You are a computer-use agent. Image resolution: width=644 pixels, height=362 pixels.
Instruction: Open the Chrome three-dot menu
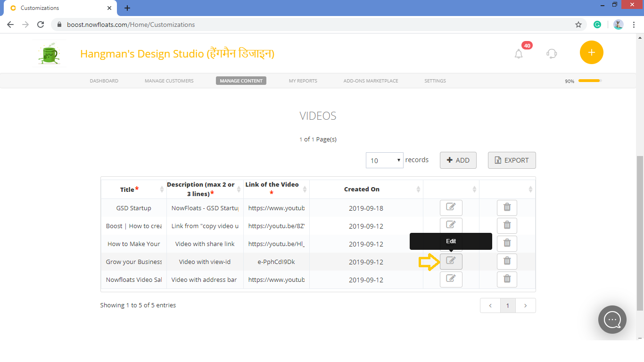tap(633, 25)
